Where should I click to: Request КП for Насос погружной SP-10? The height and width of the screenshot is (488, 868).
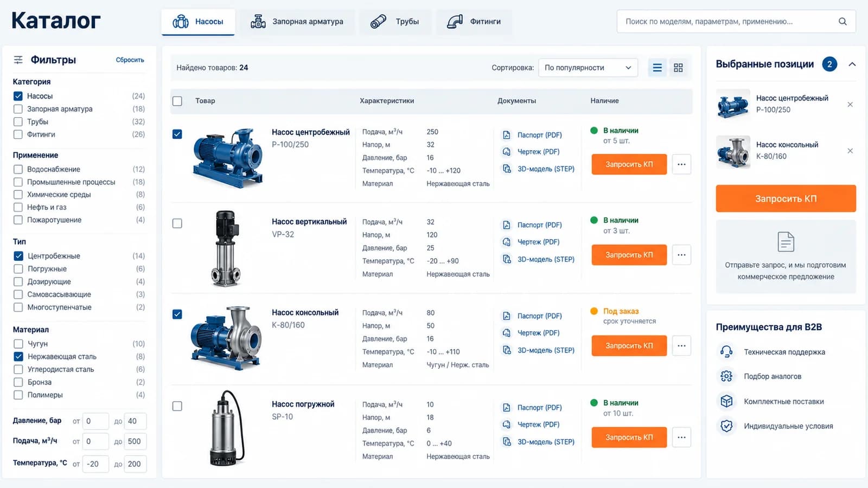tap(629, 438)
